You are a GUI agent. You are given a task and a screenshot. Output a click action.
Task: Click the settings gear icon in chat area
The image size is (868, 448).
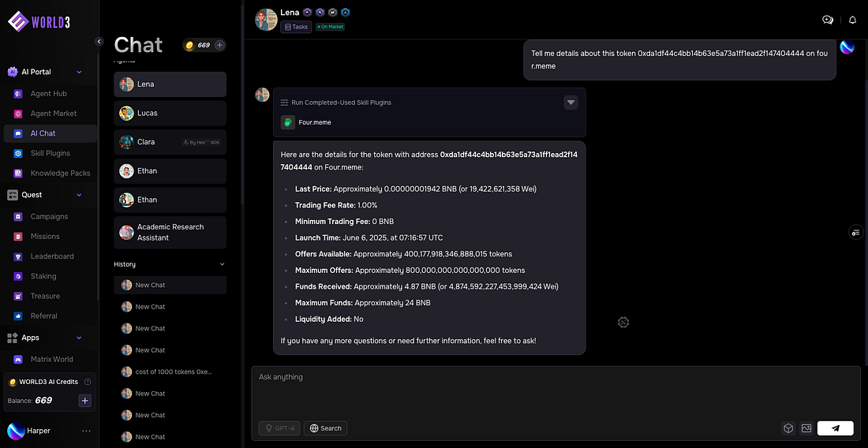[623, 322]
